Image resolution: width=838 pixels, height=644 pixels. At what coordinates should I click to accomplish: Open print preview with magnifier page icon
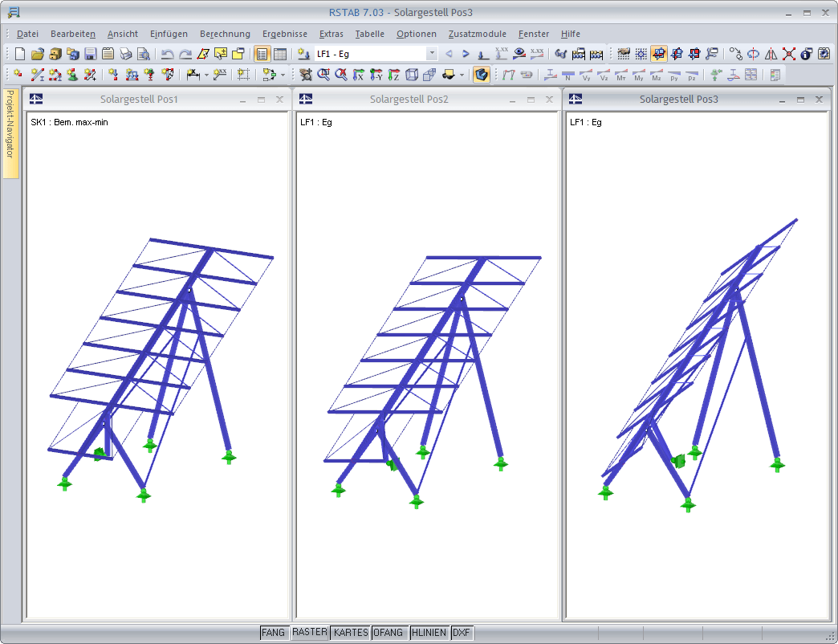coord(143,54)
